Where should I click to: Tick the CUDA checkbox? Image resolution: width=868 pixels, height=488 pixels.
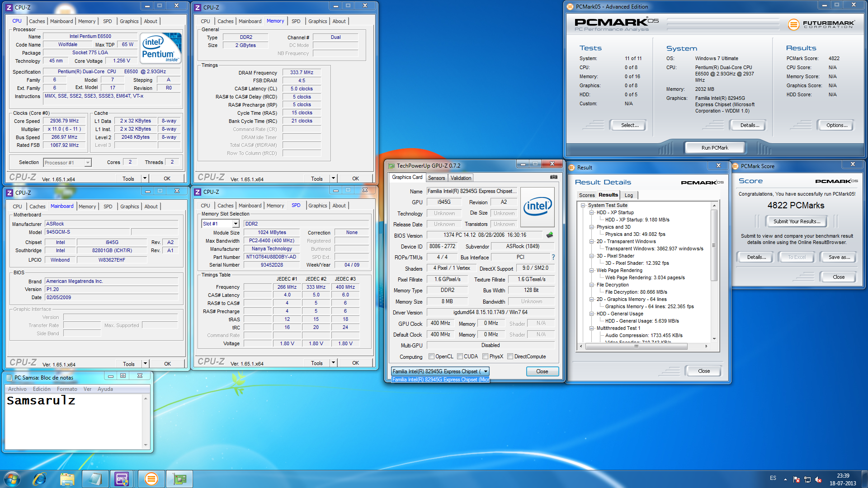click(460, 357)
